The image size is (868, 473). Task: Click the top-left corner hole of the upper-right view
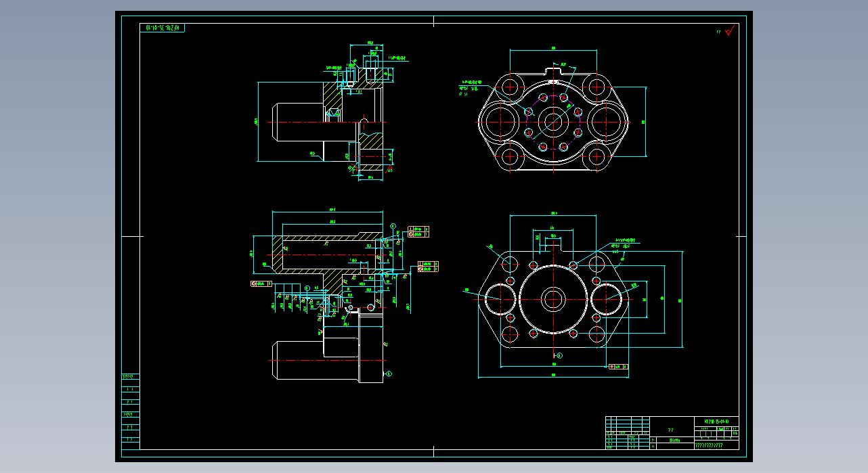click(510, 87)
